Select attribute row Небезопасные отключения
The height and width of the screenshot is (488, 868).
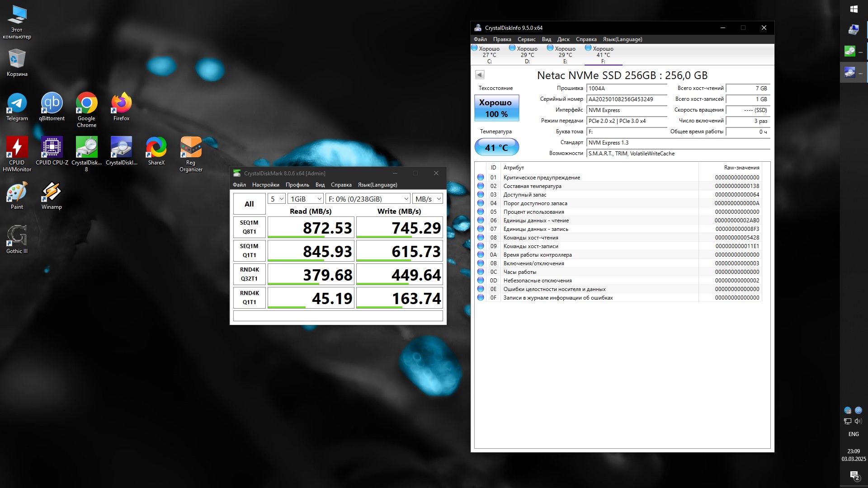click(x=618, y=281)
